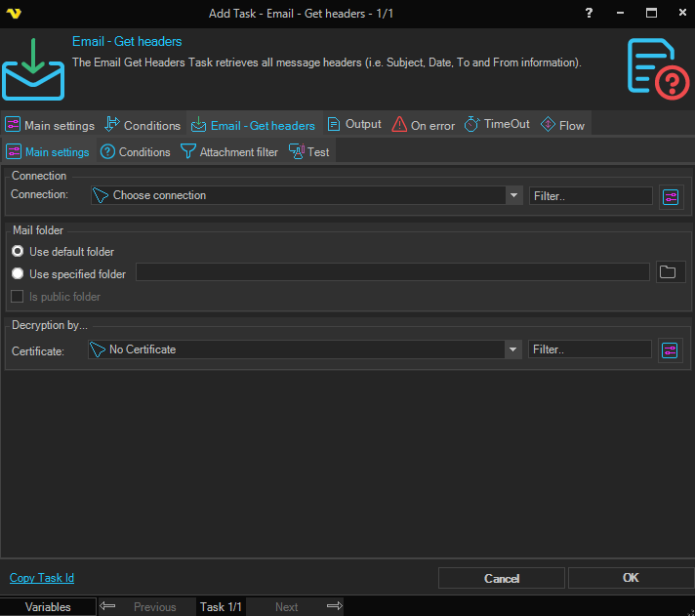Click the help document icon at top right
Image resolution: width=695 pixels, height=616 pixels.
(x=658, y=68)
